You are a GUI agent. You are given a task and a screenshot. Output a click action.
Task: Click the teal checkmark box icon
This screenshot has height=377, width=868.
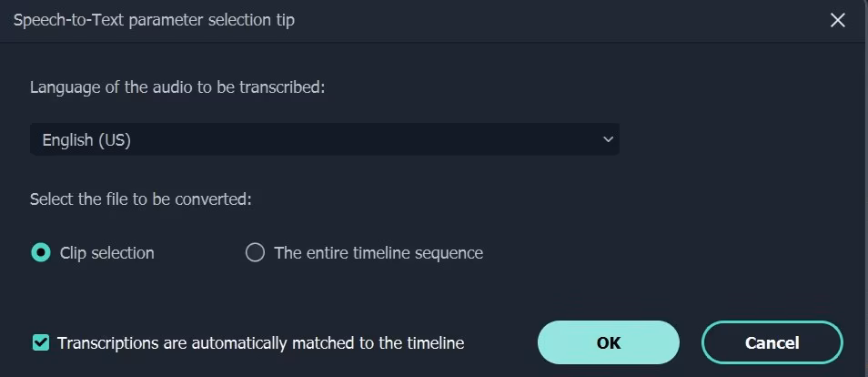(40, 343)
